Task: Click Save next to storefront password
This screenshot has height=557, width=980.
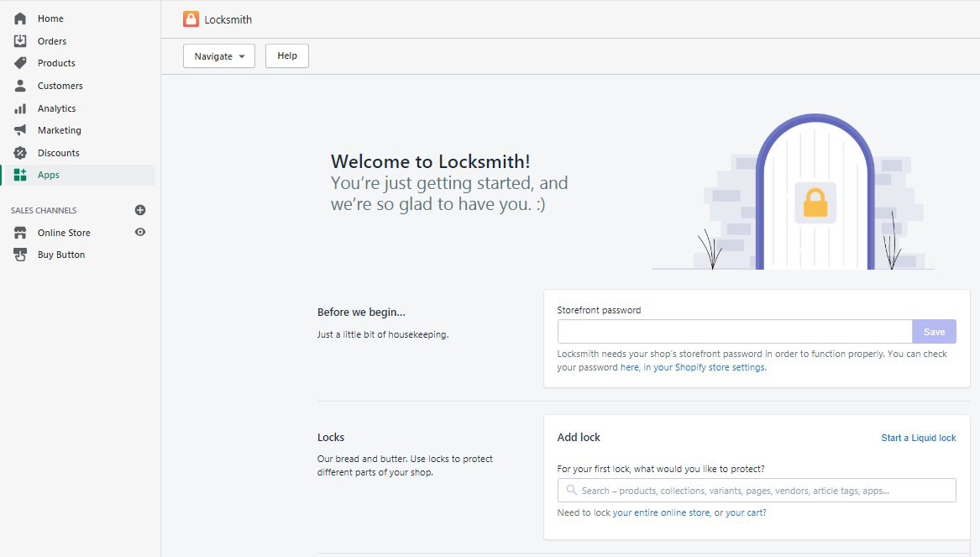Action: (x=934, y=332)
